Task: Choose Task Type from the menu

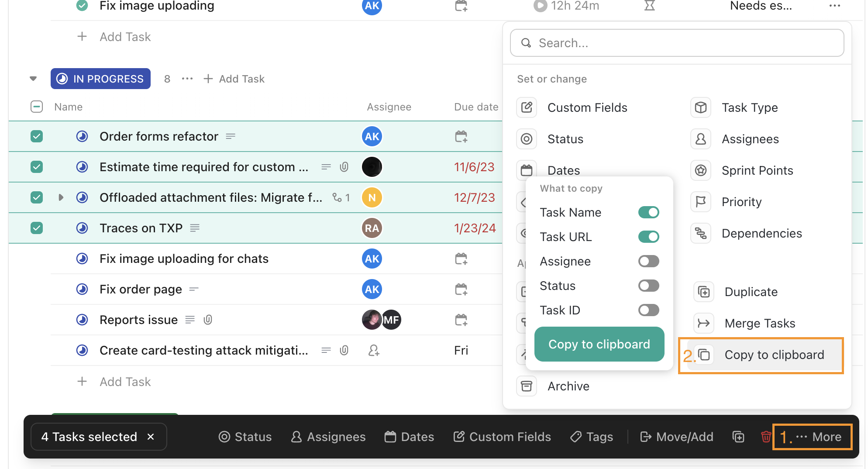Action: 749,107
